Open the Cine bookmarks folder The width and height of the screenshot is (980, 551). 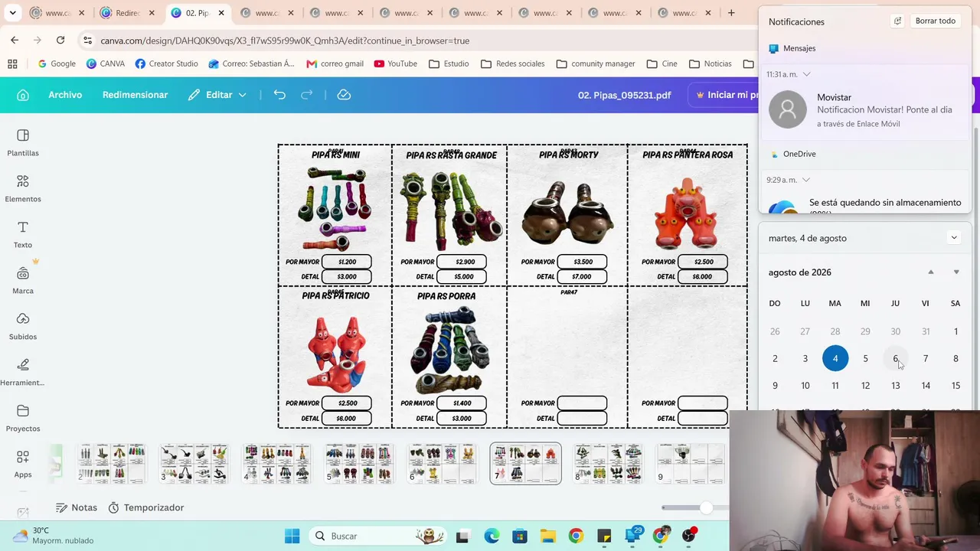(x=662, y=64)
